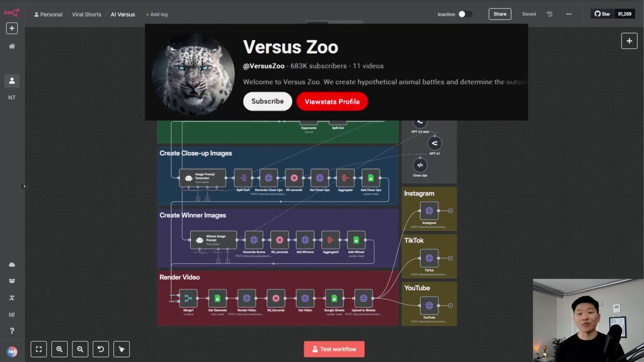Click the plus connector after the TikTok node
The image size is (644, 362).
[450, 258]
